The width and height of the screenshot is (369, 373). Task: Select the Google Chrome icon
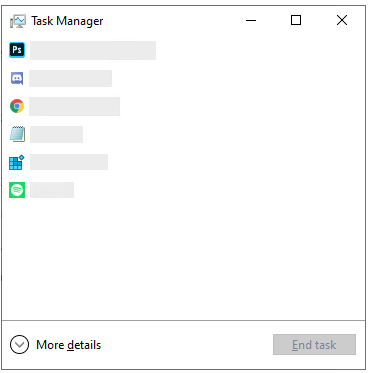point(17,106)
